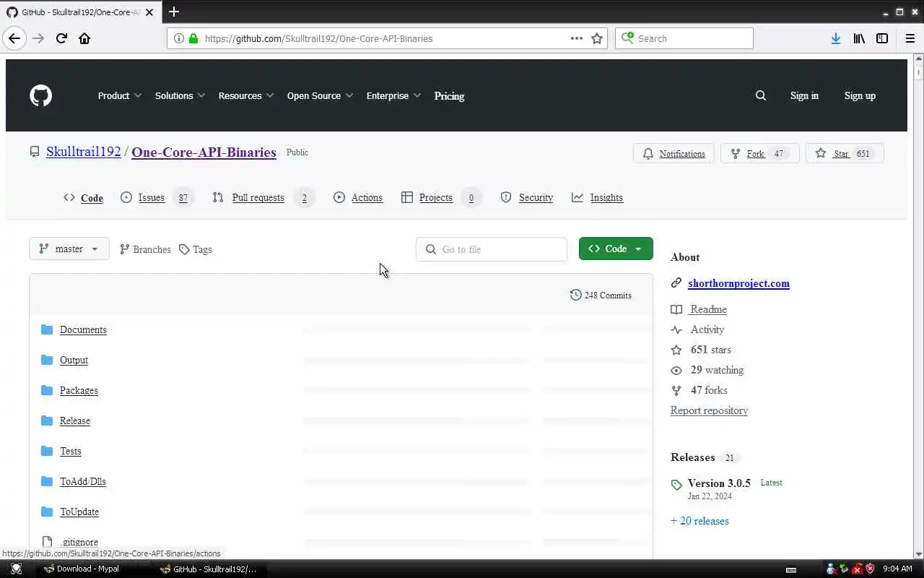Click the green padlock security icon
Image resolution: width=924 pixels, height=578 pixels.
point(193,38)
